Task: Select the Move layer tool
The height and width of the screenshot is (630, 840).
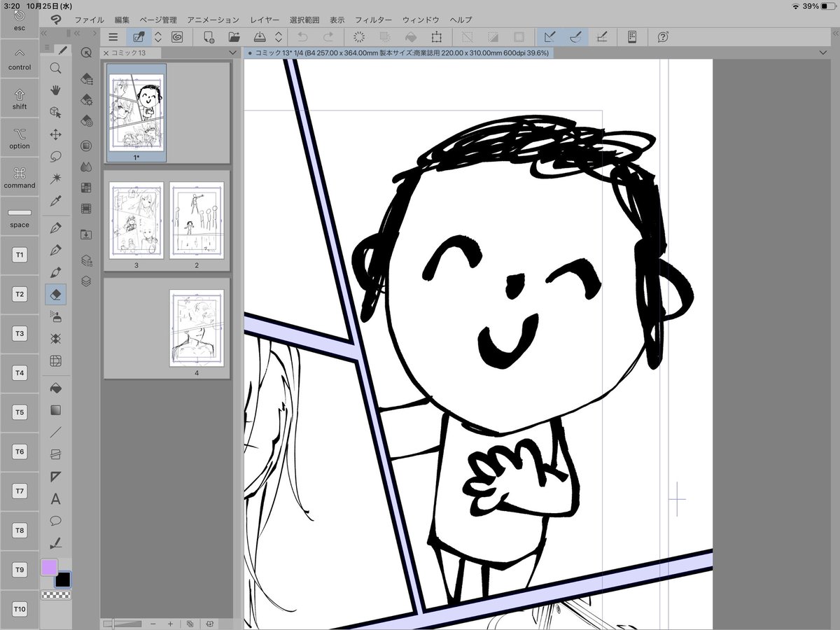Action: tap(55, 134)
